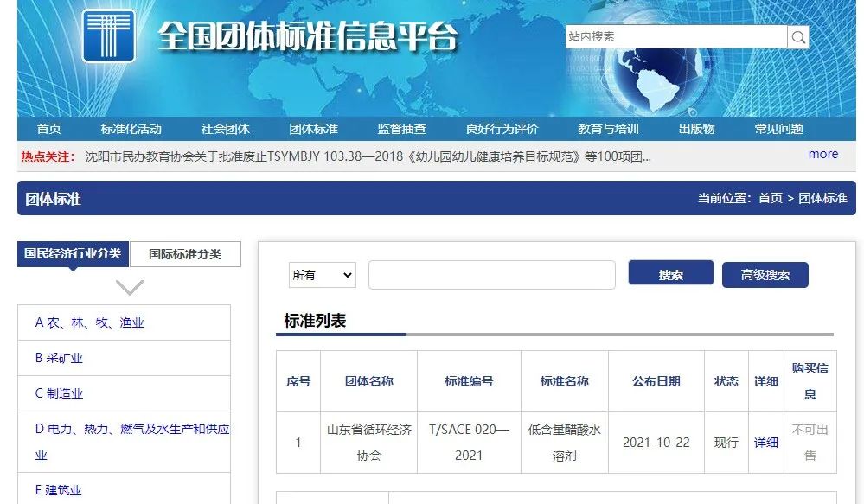
Task: Open 教育与培训 navigation item
Action: coord(608,129)
